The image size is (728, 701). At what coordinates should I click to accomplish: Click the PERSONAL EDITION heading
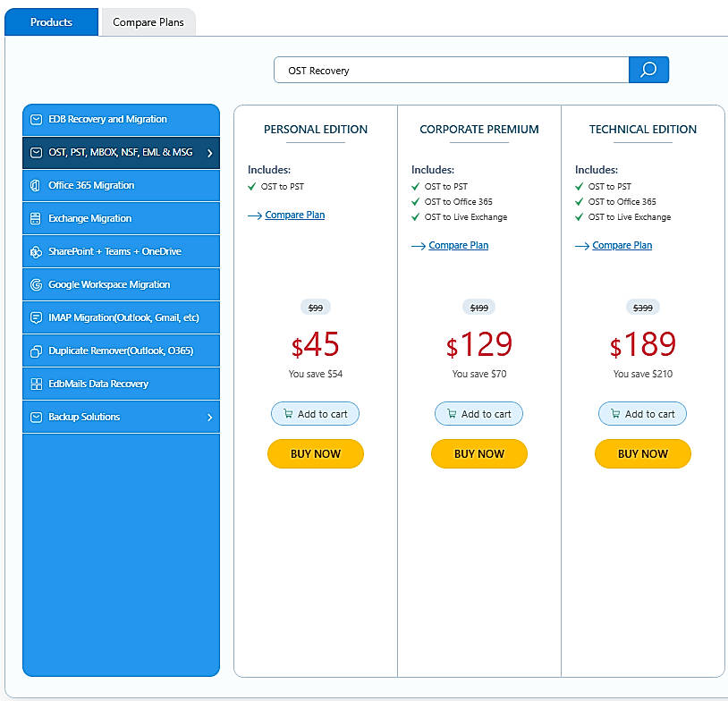316,129
